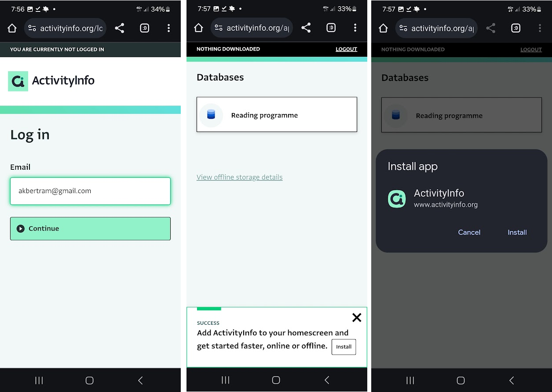The width and height of the screenshot is (552, 392).
Task: Click the ActivityInfo logo on the login page
Action: [x=51, y=81]
